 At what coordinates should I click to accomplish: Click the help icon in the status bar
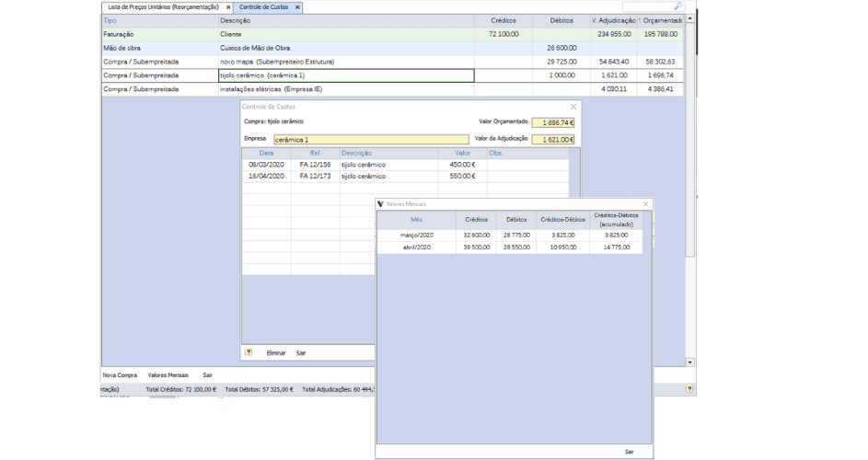coord(689,389)
